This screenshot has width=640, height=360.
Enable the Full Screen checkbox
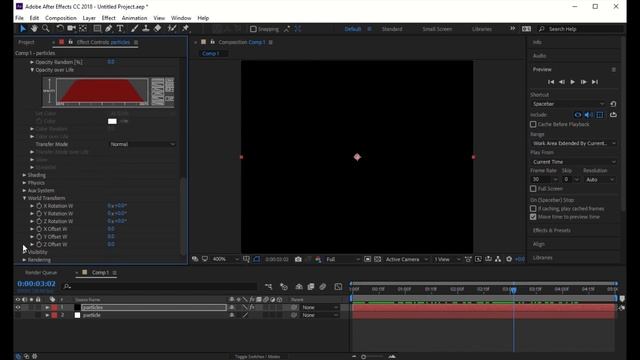(x=533, y=189)
